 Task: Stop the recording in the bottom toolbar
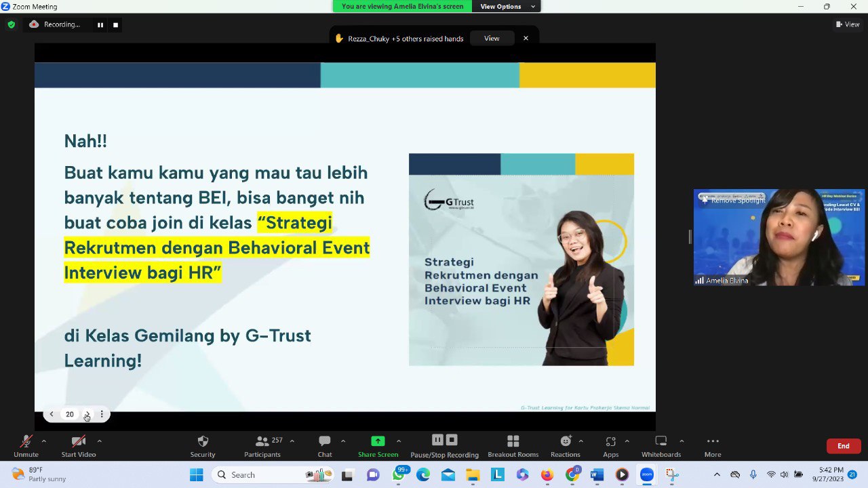pyautogui.click(x=452, y=440)
